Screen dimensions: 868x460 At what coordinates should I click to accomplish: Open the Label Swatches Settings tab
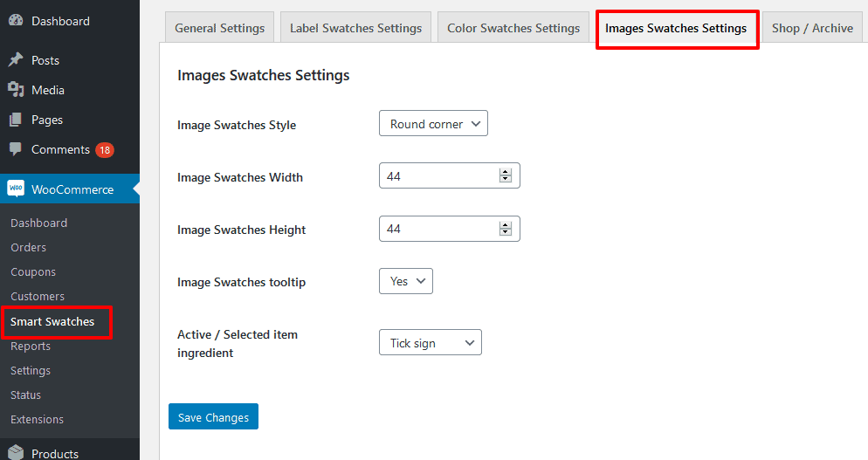tap(355, 28)
